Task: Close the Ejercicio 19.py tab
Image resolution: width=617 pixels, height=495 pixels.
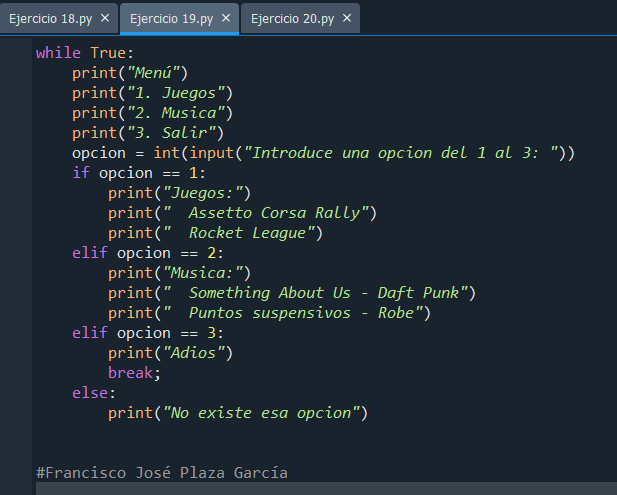Action: pos(226,18)
